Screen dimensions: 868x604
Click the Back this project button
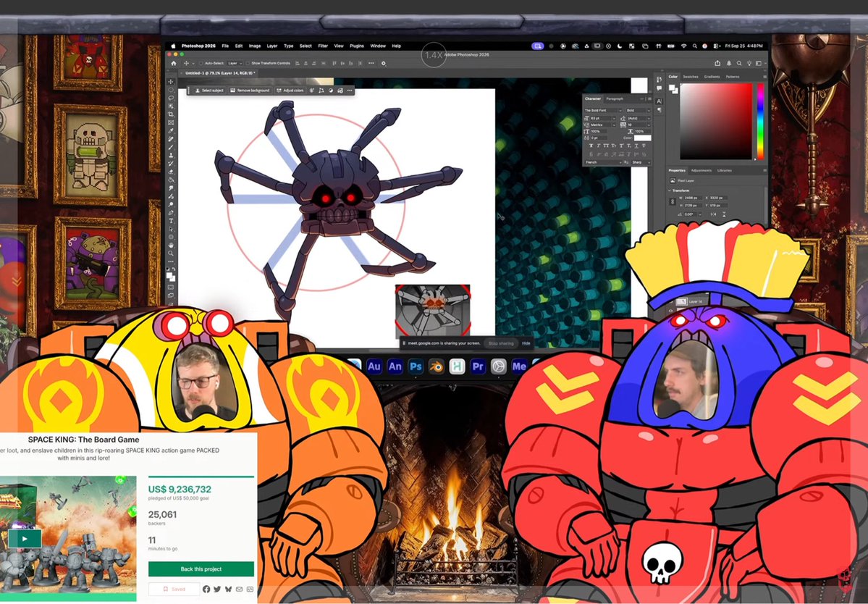[x=201, y=569]
